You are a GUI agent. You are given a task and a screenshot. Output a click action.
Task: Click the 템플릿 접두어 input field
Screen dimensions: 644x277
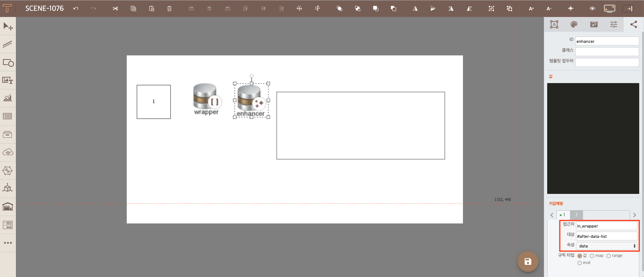607,62
